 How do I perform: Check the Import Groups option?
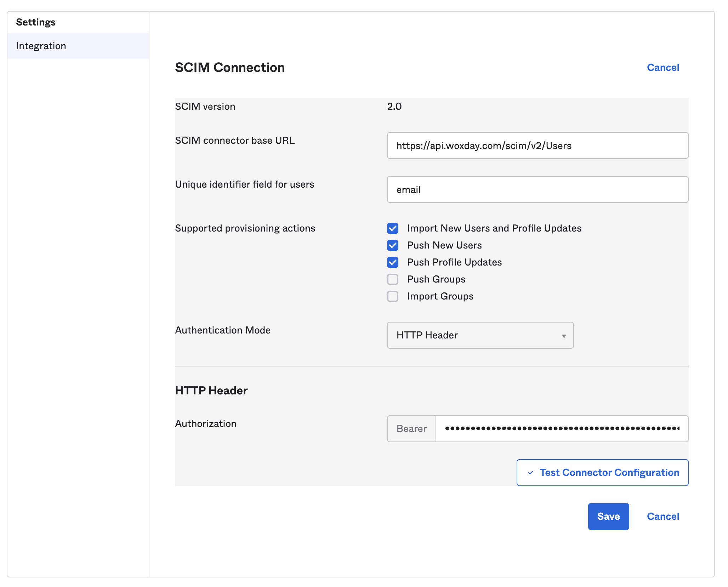pos(393,296)
